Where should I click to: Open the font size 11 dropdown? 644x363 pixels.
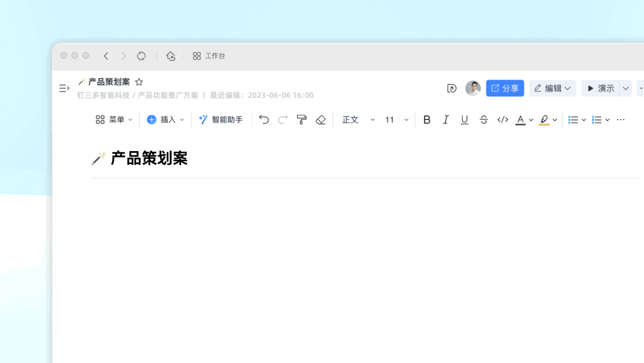click(397, 119)
